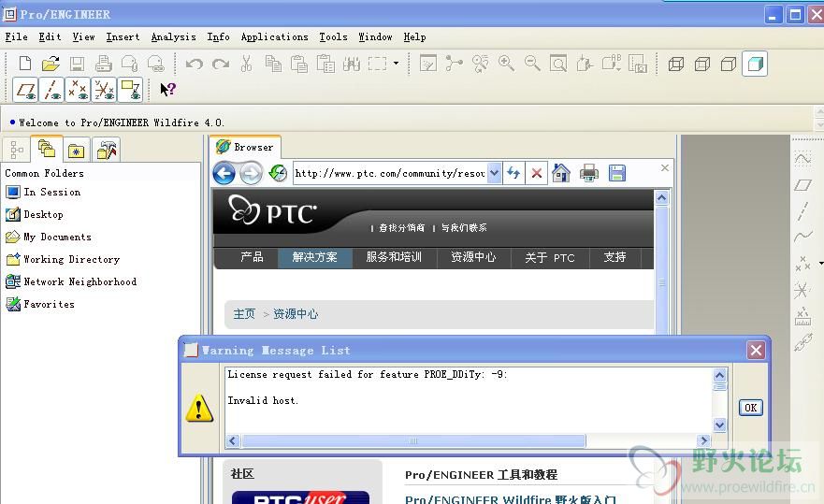The width and height of the screenshot is (824, 504).
Task: Paste with clipboard icon
Action: 299,64
